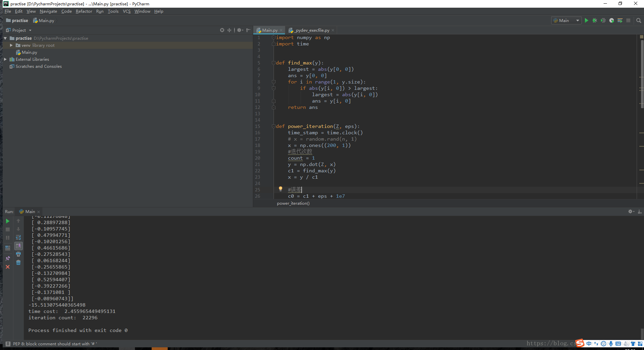644x350 pixels.
Task: Click the up stack trace arrow
Action: coord(18,221)
